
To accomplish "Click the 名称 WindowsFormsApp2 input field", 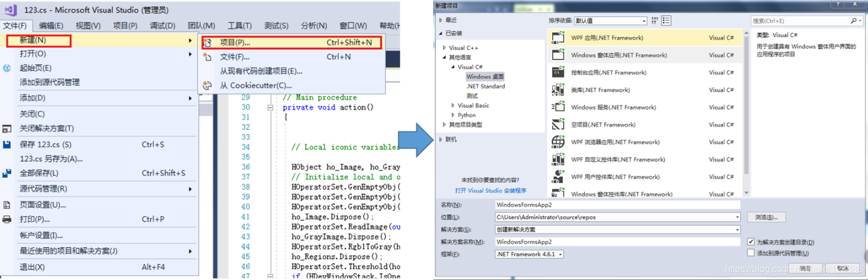I will point(617,205).
